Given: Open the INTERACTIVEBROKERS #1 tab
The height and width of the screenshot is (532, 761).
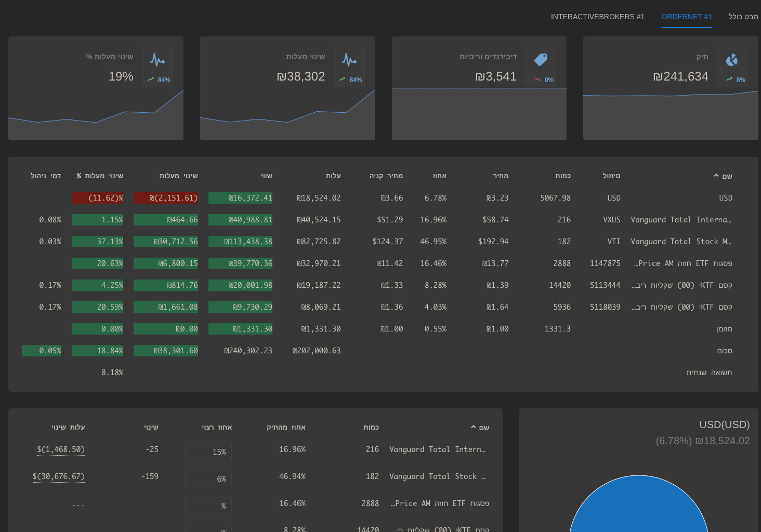Looking at the screenshot, I should click(597, 17).
